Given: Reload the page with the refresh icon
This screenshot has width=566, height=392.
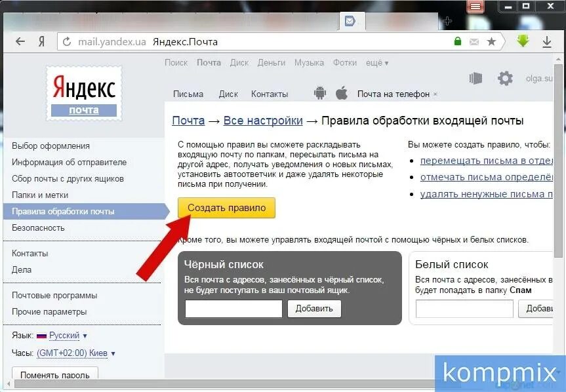Looking at the screenshot, I should tap(67, 42).
